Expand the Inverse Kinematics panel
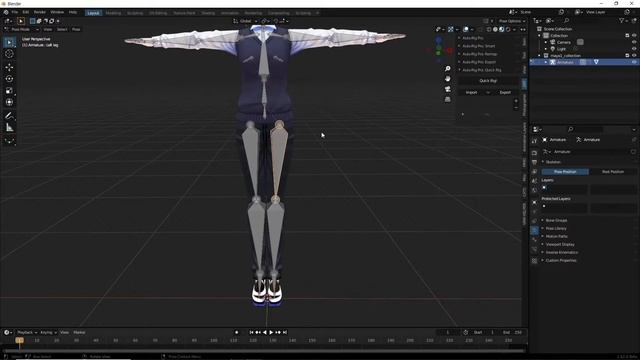The width and height of the screenshot is (640, 360). pyautogui.click(x=562, y=252)
